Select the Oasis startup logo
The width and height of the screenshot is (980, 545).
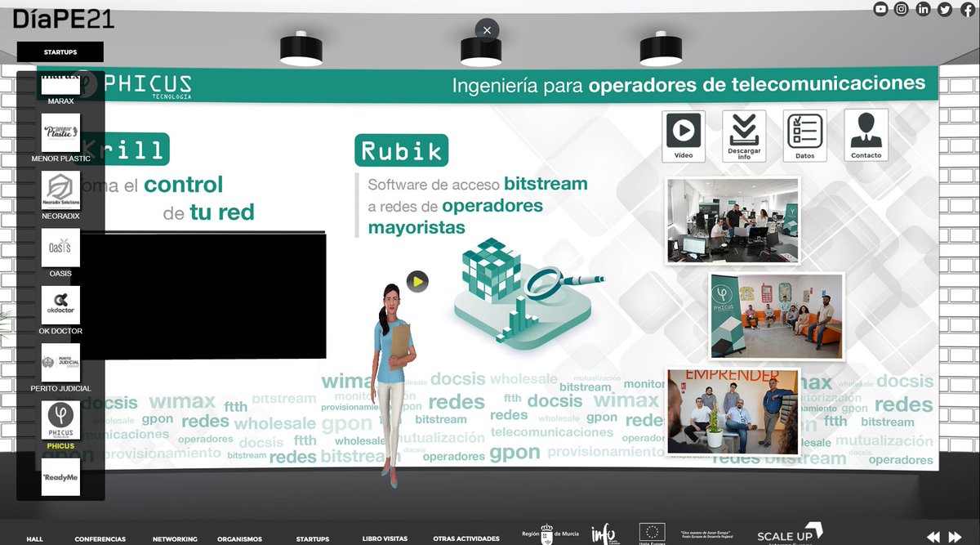click(x=60, y=248)
